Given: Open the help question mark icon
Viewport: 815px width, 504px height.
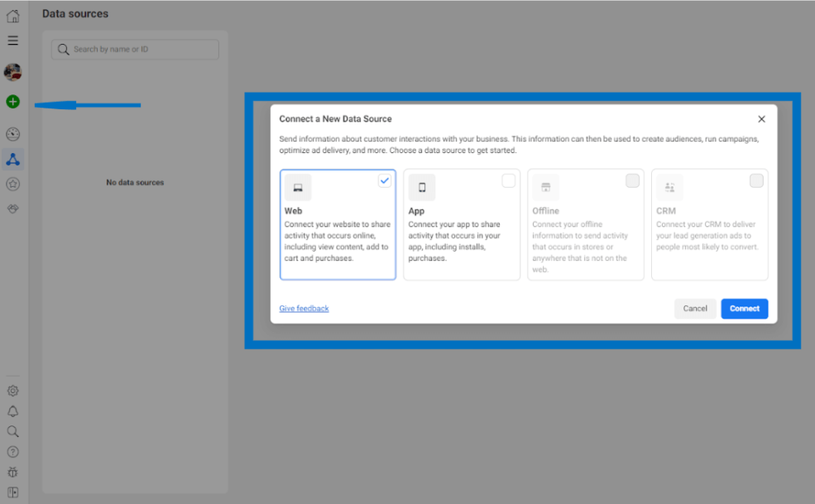Looking at the screenshot, I should pos(12,451).
